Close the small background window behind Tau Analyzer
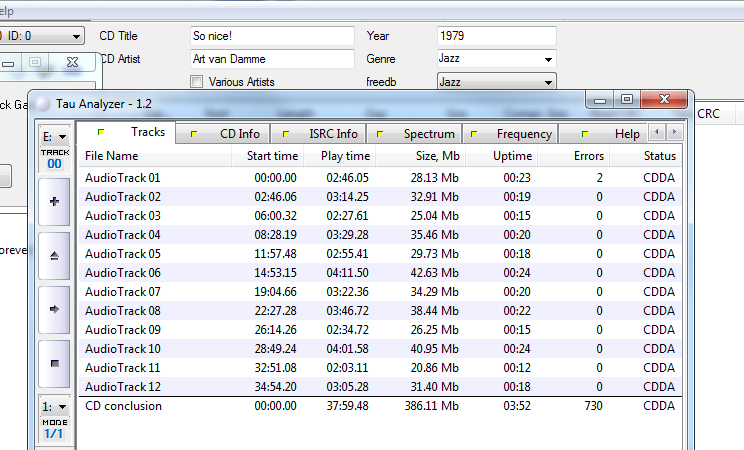Image resolution: width=744 pixels, height=450 pixels. 72,62
